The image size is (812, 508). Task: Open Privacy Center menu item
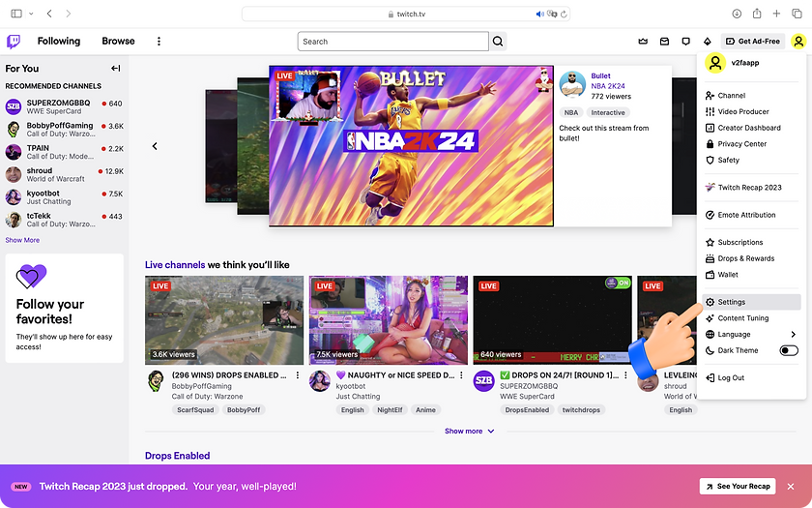[x=751, y=143]
